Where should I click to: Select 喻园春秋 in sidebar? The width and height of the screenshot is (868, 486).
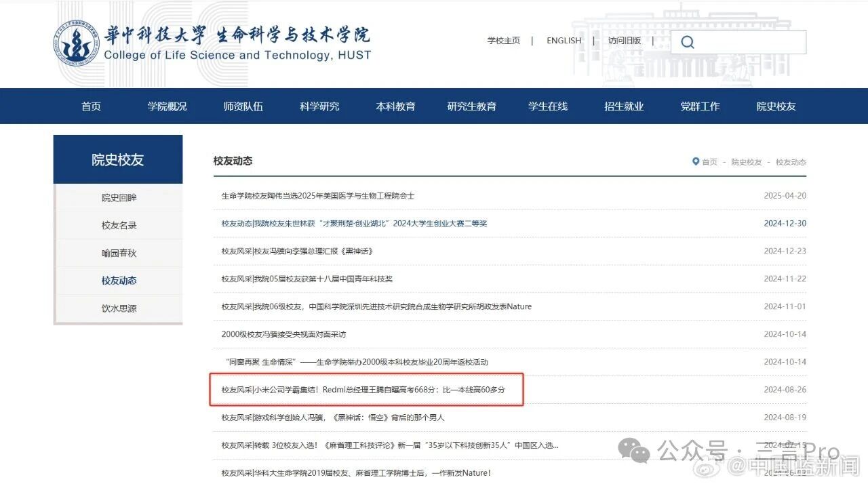(x=119, y=254)
